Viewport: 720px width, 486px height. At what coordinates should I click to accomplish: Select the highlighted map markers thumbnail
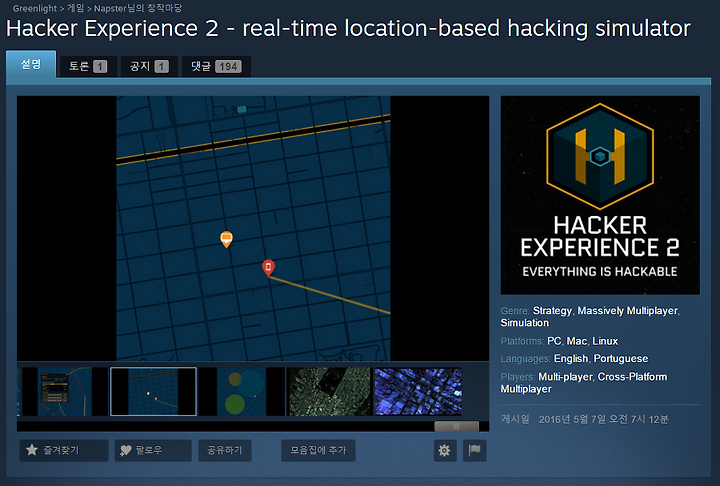coord(153,391)
